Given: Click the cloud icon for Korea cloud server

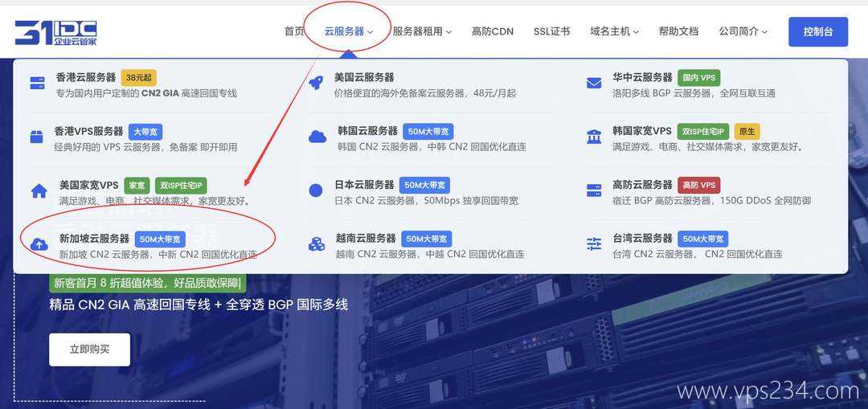Looking at the screenshot, I should 317,137.
